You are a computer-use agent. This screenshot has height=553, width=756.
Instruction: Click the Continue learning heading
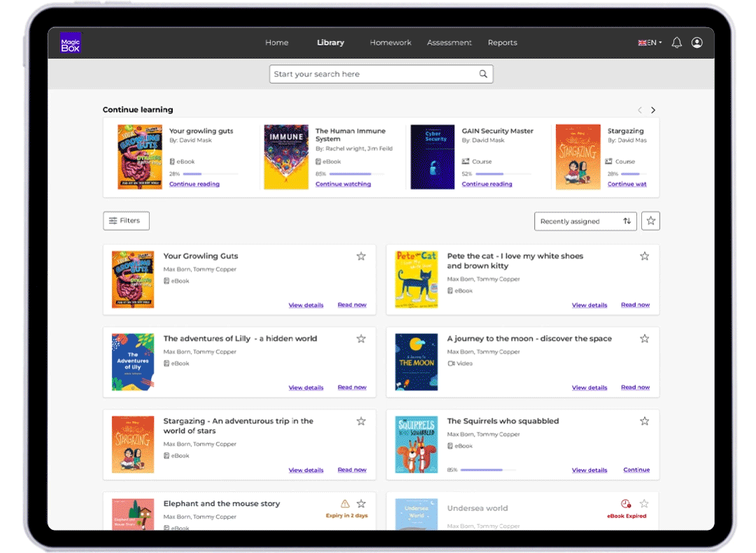click(138, 109)
